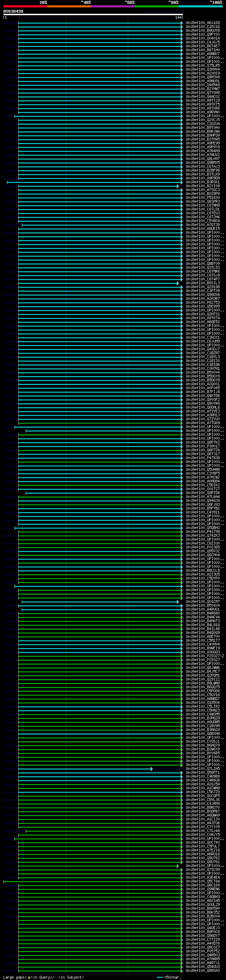Select hit label UniRef100_B9RJN4
226x980 pixels.
203,132
